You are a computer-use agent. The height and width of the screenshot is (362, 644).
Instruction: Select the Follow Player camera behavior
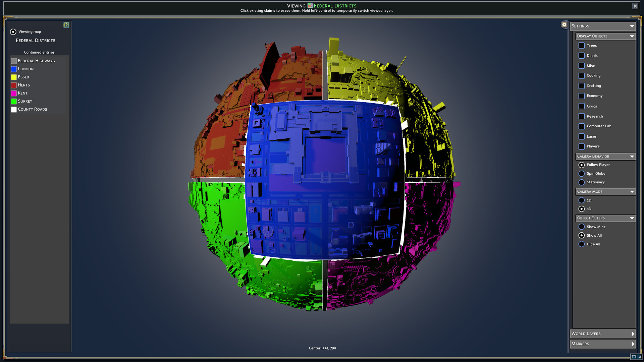click(581, 165)
